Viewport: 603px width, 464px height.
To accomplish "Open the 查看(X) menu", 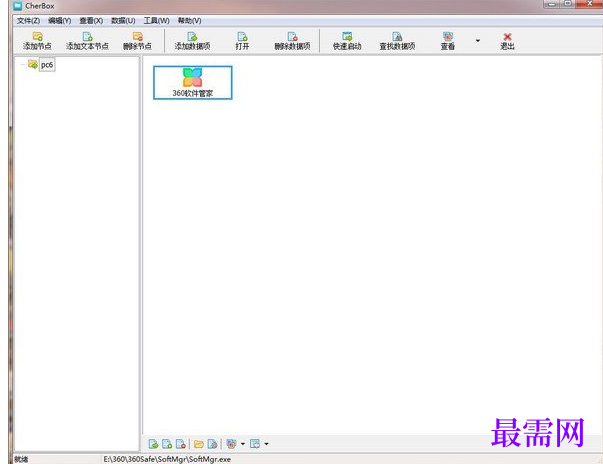I will [x=91, y=21].
